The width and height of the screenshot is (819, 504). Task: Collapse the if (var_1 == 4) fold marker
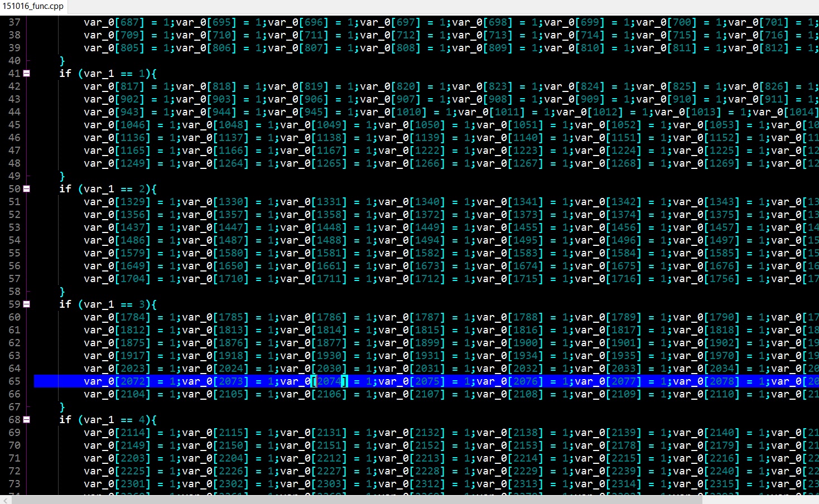pos(26,420)
